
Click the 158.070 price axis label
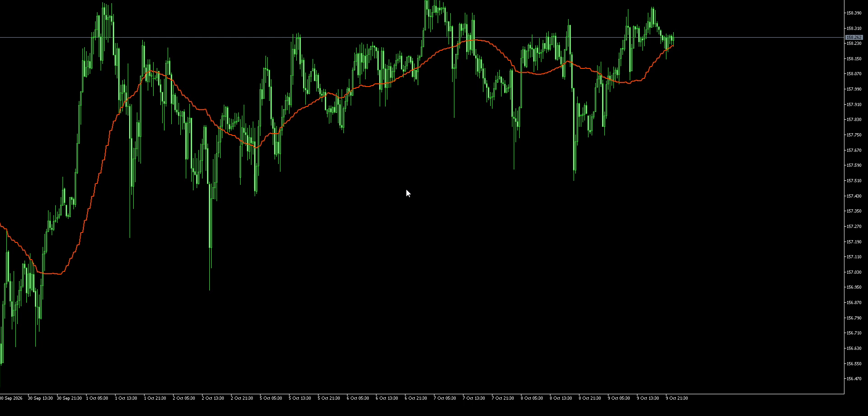coord(854,74)
